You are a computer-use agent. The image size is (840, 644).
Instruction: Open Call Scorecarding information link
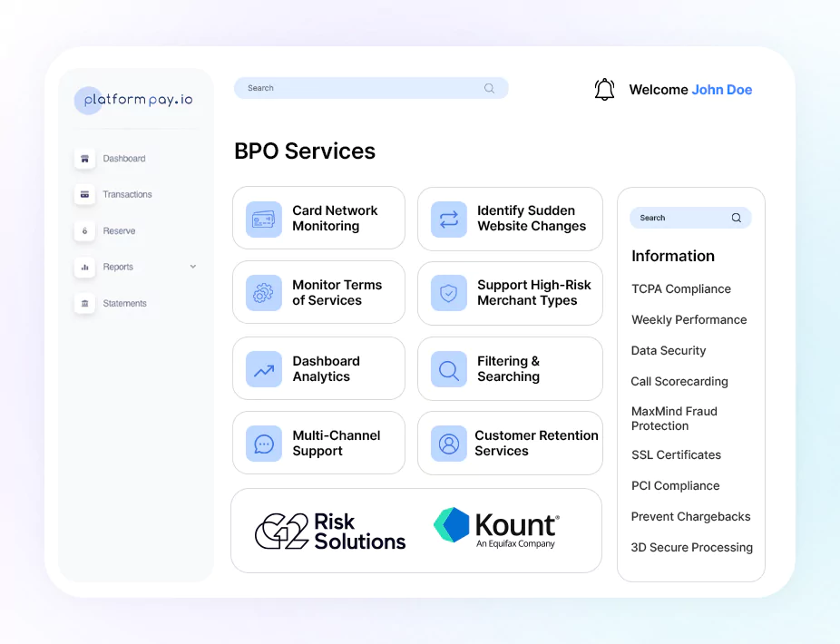tap(679, 382)
